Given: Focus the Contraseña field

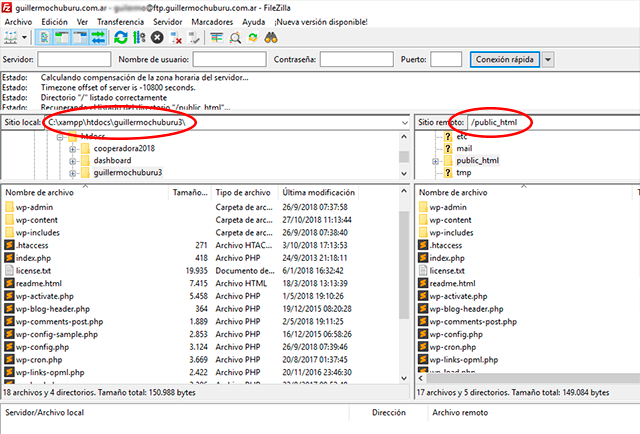Looking at the screenshot, I should pos(356,59).
